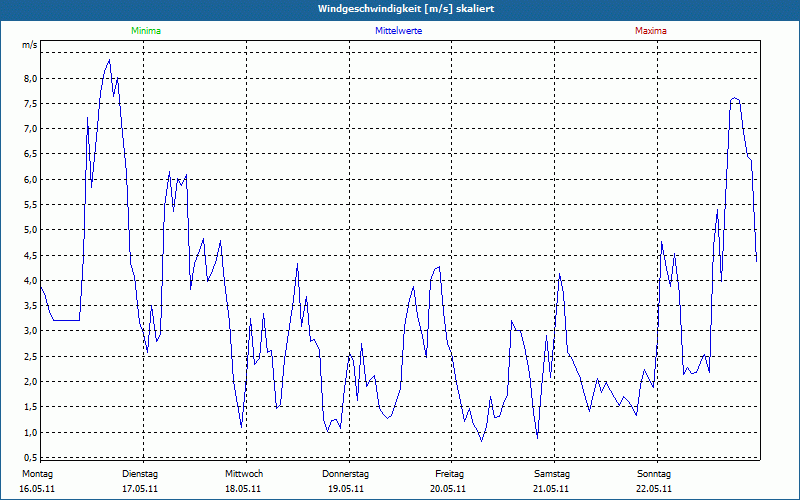Click the 7,0 y-axis value
The height and width of the screenshot is (500, 800).
coord(31,129)
